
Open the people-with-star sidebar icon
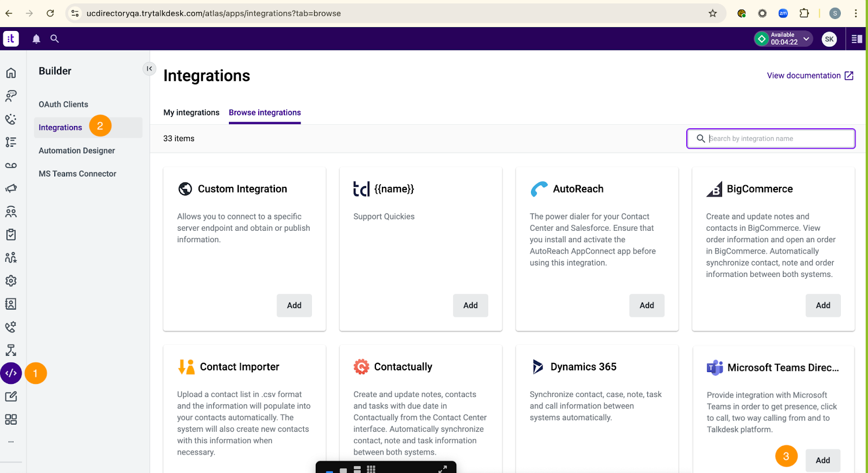(x=11, y=257)
